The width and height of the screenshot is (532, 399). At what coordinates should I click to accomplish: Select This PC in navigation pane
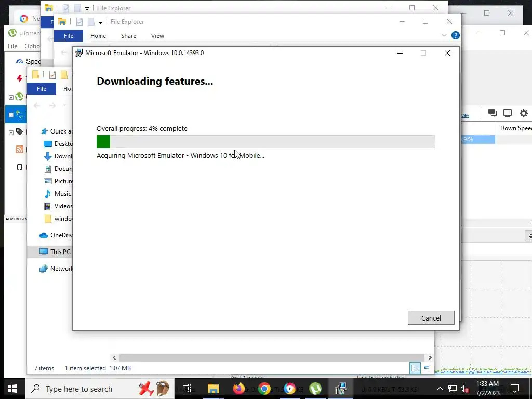55,252
